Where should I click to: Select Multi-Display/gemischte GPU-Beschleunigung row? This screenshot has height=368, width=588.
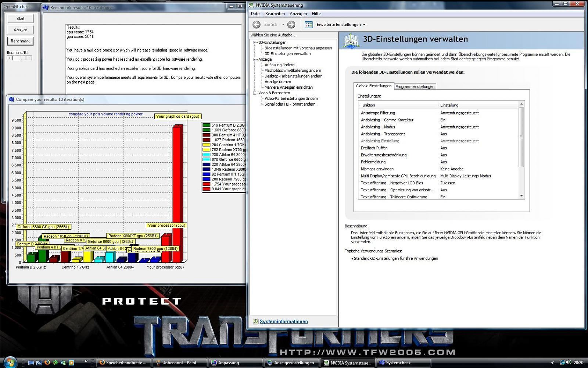(438, 176)
